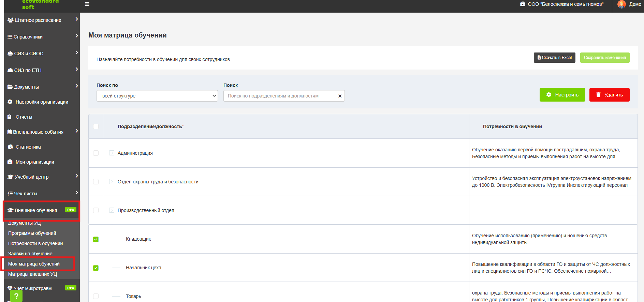Image resolution: width=644 pixels, height=302 pixels.
Task: Check the Отдел охраны труда row checkbox
Action: tap(96, 182)
